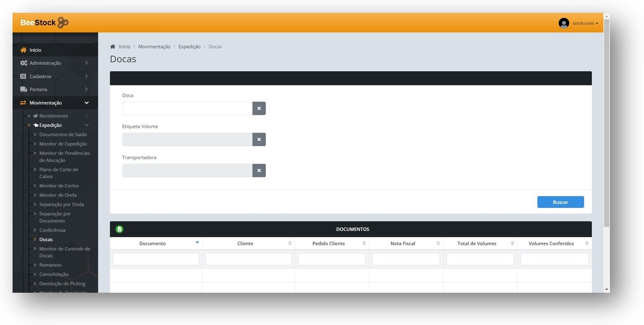Open Monitor de Expedição in sidebar

tap(63, 144)
